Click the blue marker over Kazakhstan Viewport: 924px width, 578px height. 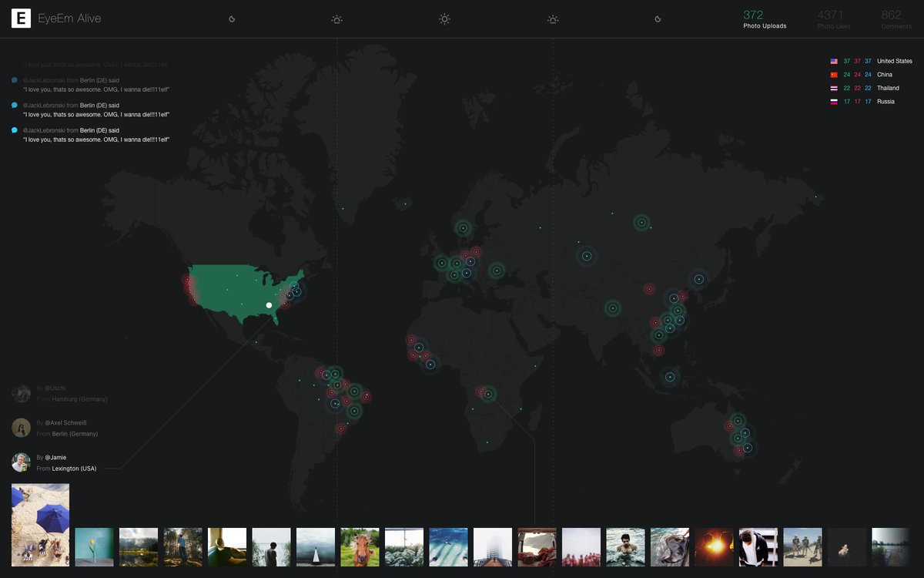tap(587, 256)
